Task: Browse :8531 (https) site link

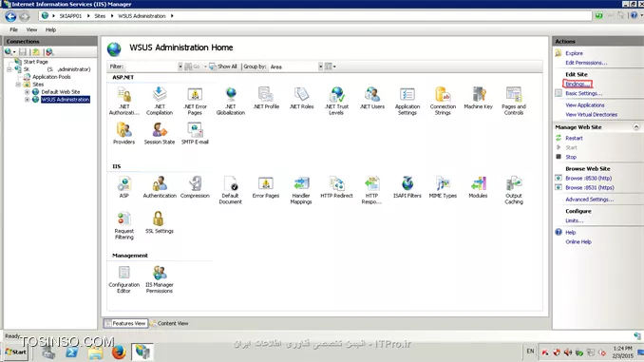Action: [x=590, y=188]
